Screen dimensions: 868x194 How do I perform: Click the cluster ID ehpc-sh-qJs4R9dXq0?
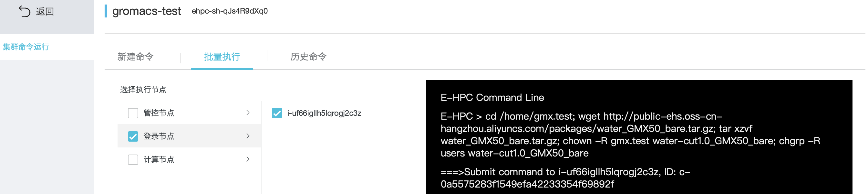tap(229, 11)
